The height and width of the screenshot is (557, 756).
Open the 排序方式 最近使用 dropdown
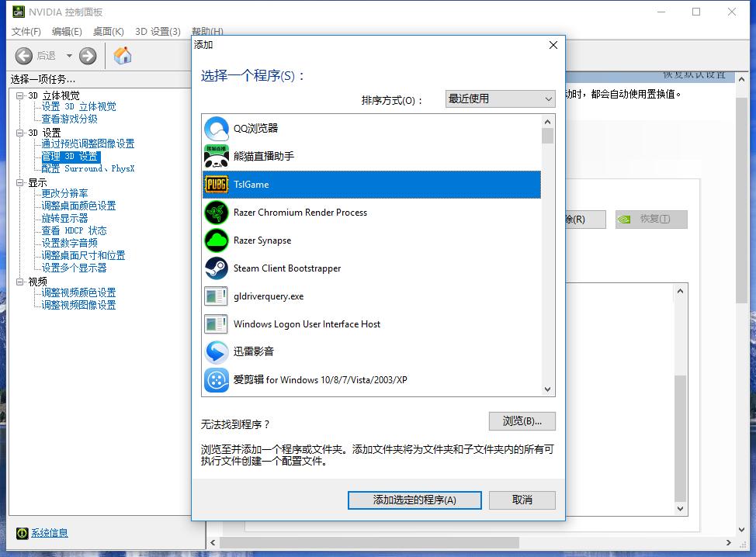click(x=500, y=99)
